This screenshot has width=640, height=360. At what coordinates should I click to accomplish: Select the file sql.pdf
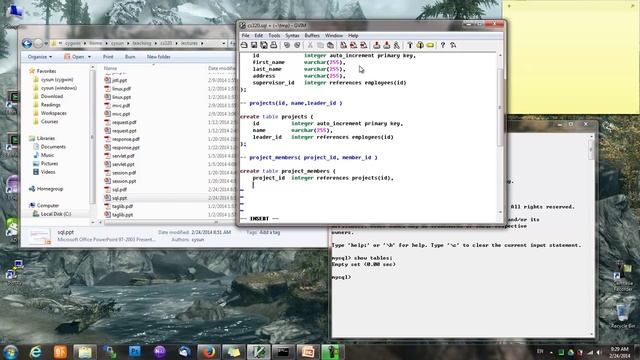pyautogui.click(x=120, y=189)
